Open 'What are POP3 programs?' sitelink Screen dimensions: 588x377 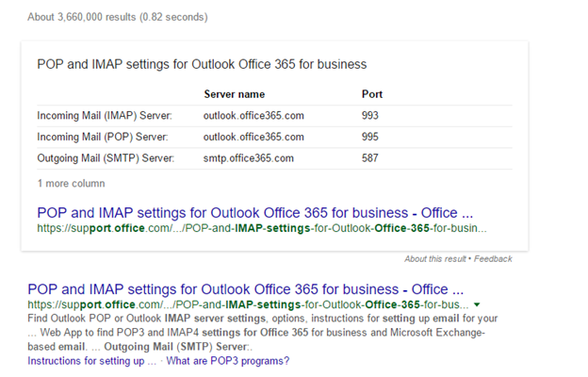(x=228, y=361)
